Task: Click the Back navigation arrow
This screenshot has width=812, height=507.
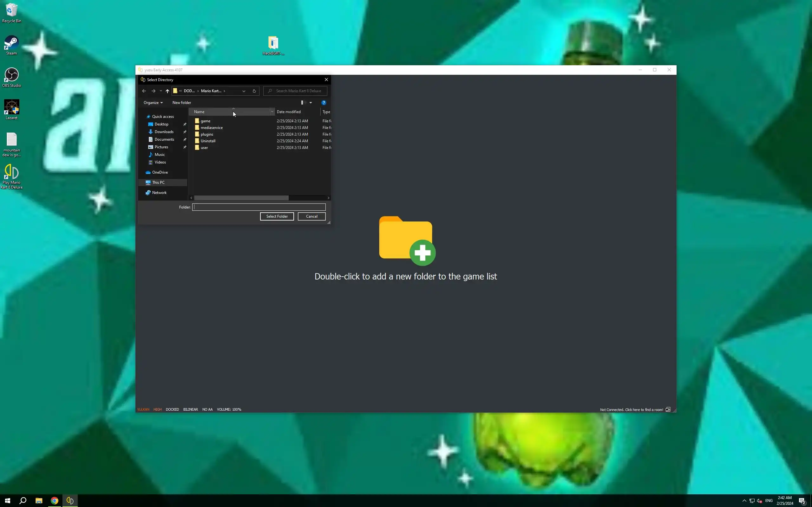Action: (144, 91)
